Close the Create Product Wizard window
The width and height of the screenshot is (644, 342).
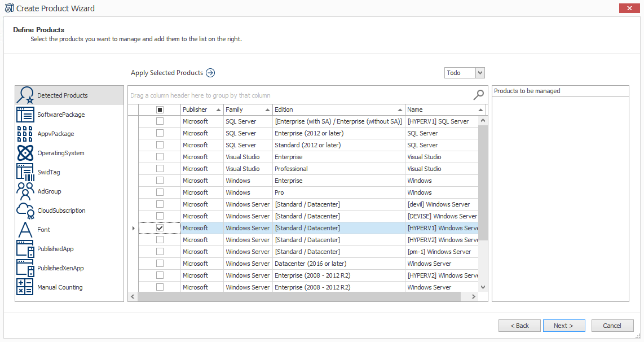click(629, 8)
